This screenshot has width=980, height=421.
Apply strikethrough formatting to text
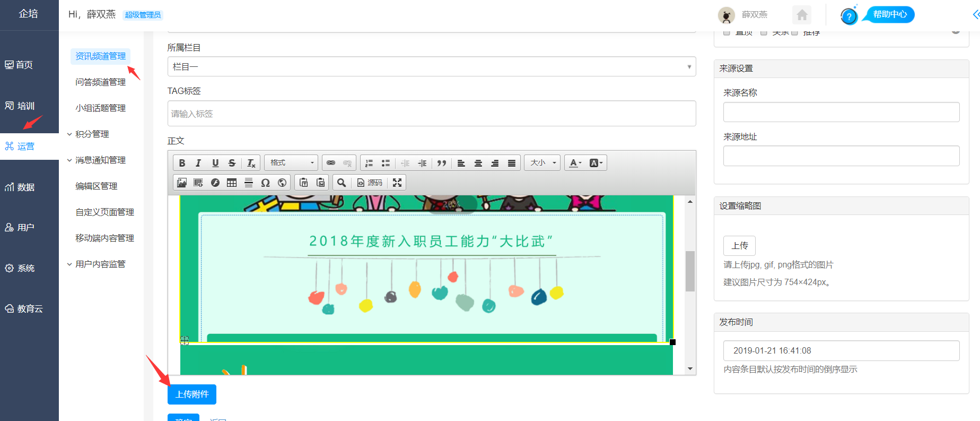[232, 163]
